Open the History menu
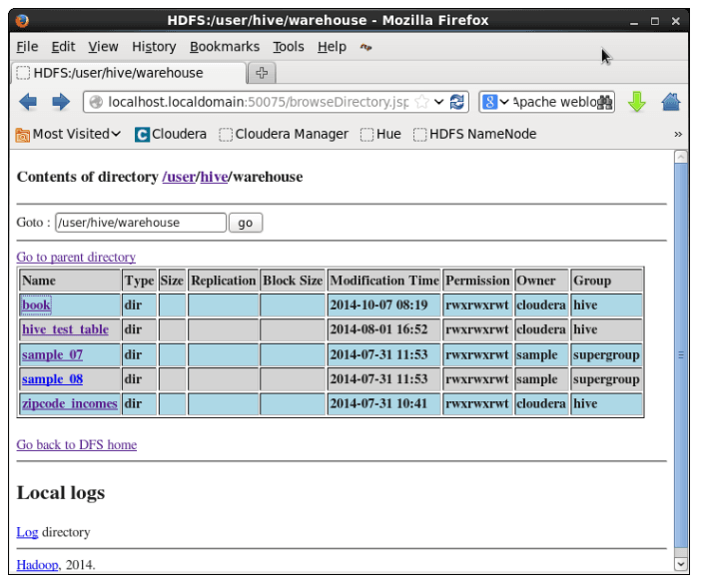 154,47
